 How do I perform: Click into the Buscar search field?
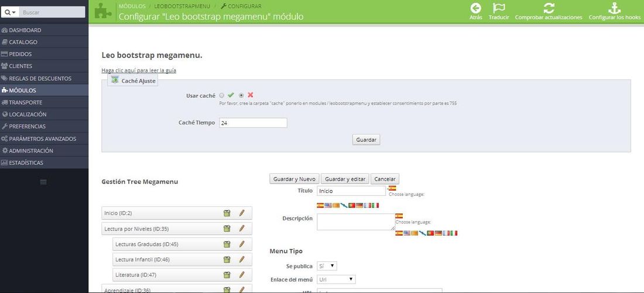point(53,12)
